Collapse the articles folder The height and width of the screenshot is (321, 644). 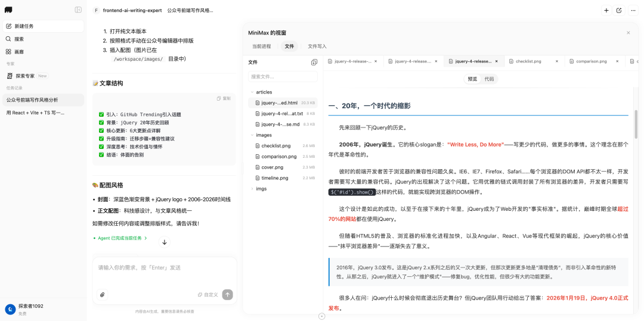(x=252, y=92)
